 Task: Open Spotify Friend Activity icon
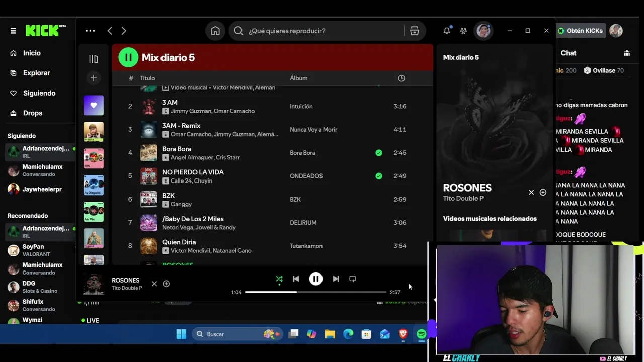(x=463, y=31)
